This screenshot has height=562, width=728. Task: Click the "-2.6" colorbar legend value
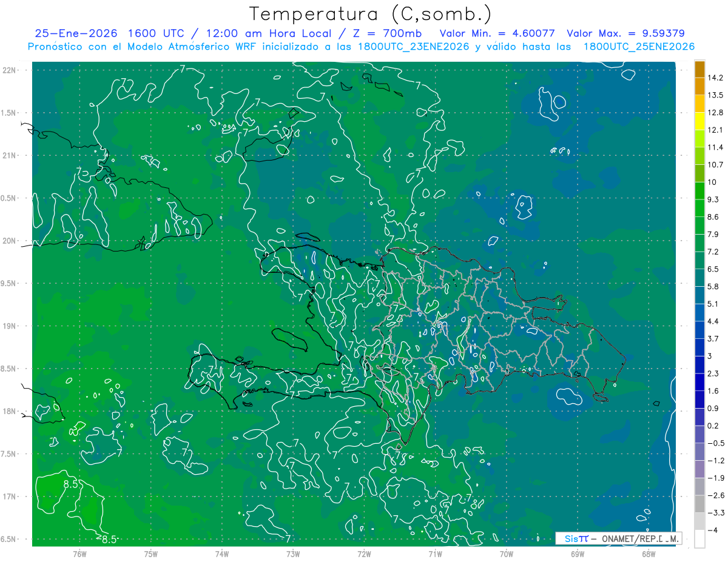tap(715, 495)
